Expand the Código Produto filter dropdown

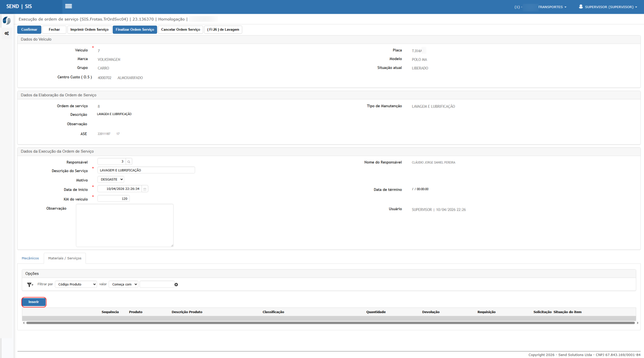(x=76, y=284)
